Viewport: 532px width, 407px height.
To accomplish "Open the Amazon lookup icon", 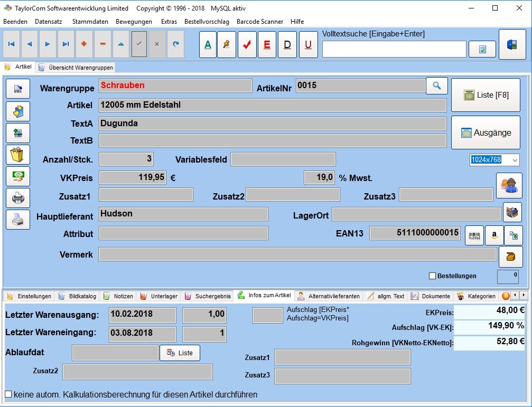I will [x=493, y=235].
